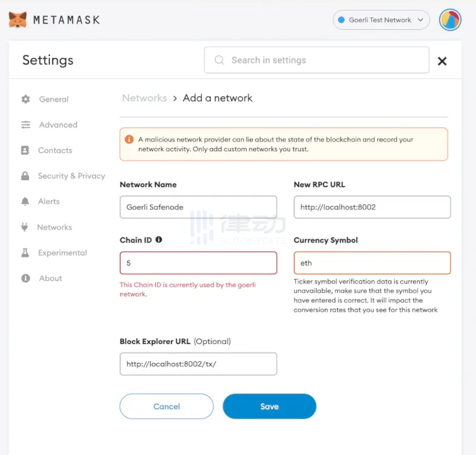The width and height of the screenshot is (476, 455).
Task: Expand the Goerli Test Network dropdown
Action: pyautogui.click(x=381, y=20)
